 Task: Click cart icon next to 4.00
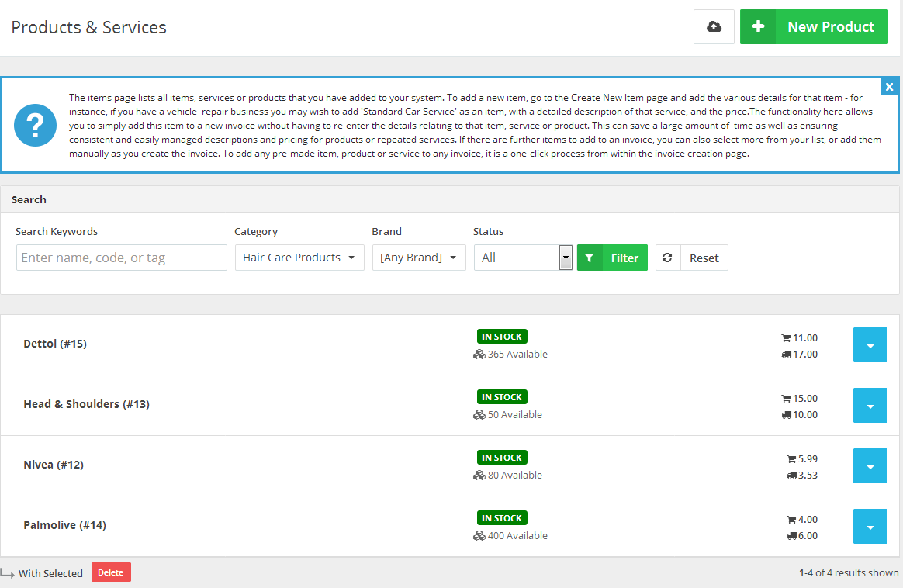click(x=791, y=520)
